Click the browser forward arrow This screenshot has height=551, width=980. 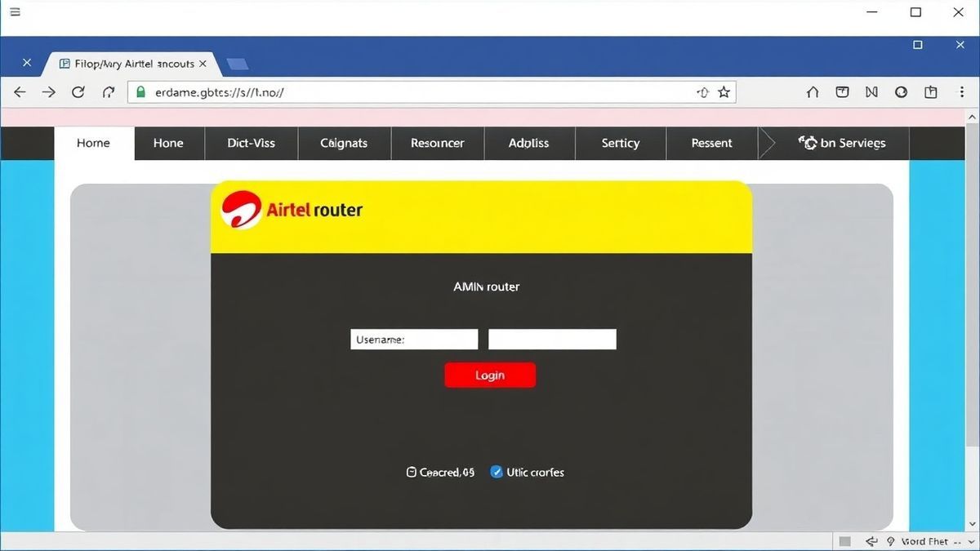(49, 92)
